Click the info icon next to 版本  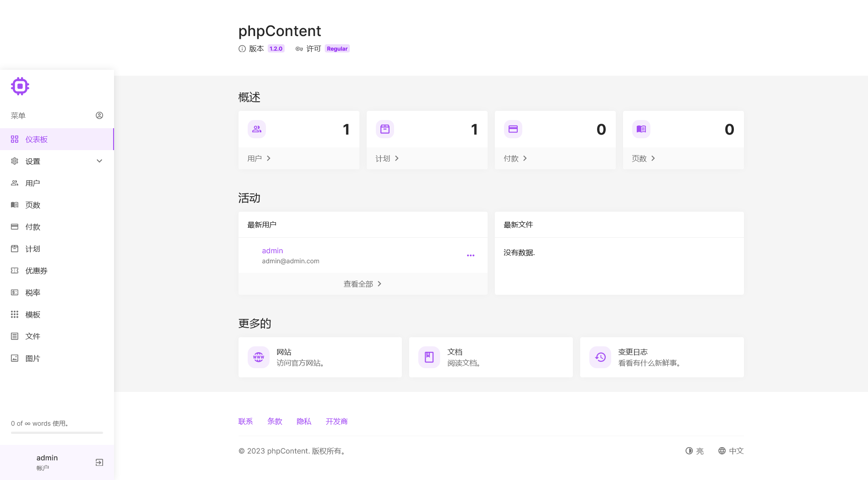click(242, 49)
